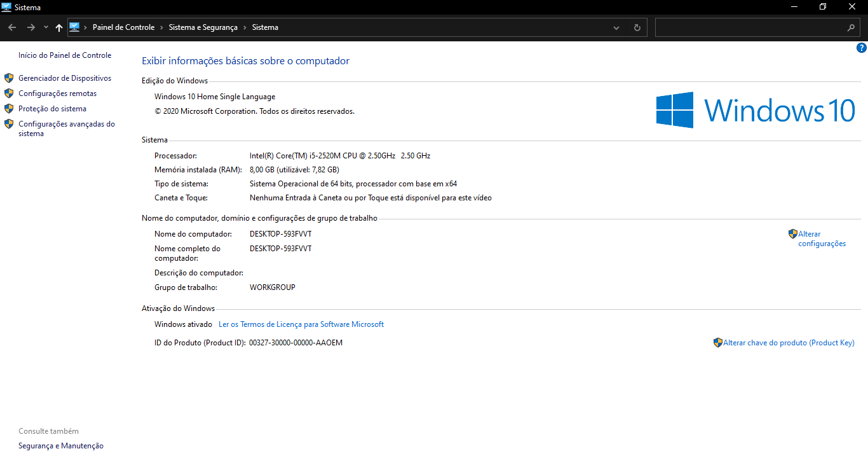Open Configurações avançadas do sistema
The width and height of the screenshot is (868, 463).
[67, 129]
